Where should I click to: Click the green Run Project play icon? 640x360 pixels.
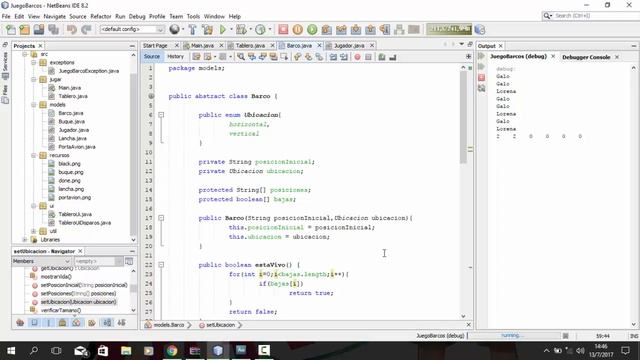(x=223, y=29)
